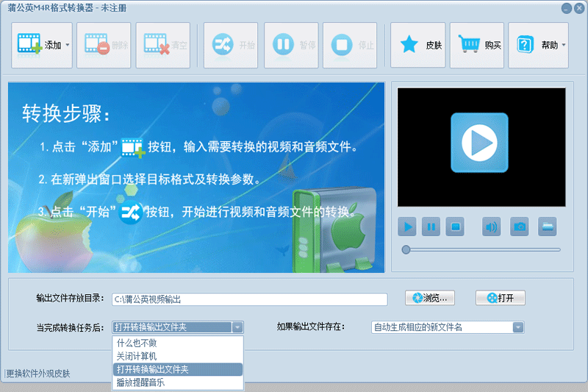The width and height of the screenshot is (588, 392).
Task: Select 播放提醒音乐 from the list
Action: pos(178,382)
